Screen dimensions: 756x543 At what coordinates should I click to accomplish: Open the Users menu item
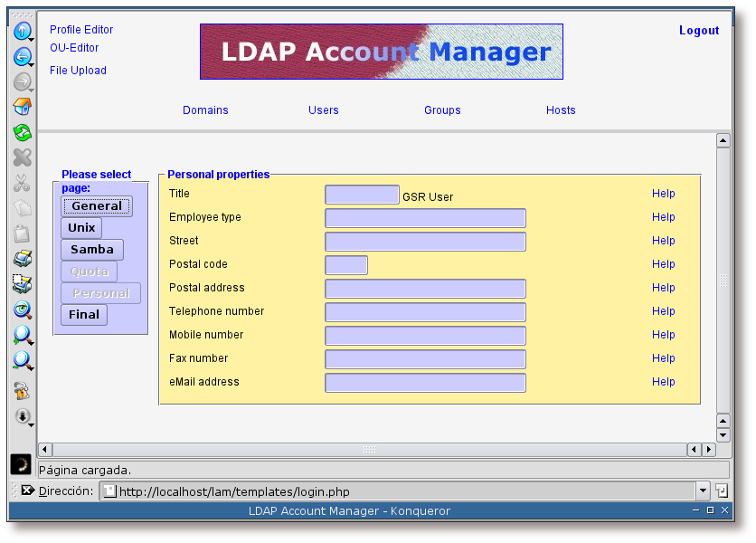(x=323, y=110)
